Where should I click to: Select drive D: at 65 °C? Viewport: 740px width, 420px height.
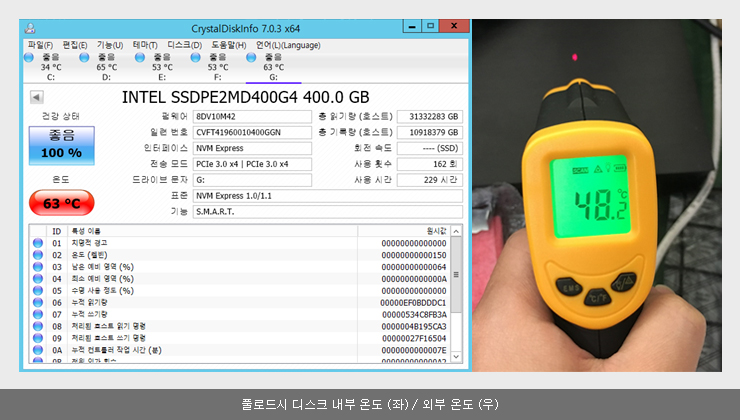(x=106, y=67)
